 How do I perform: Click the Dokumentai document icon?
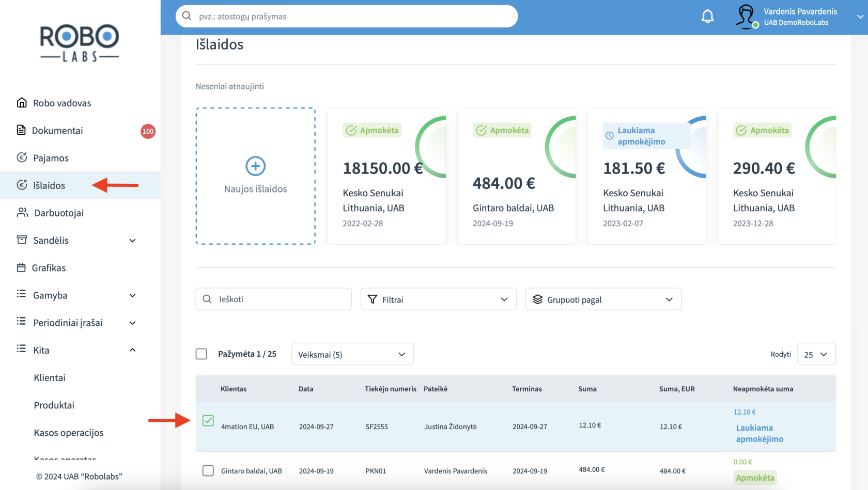[x=21, y=130]
